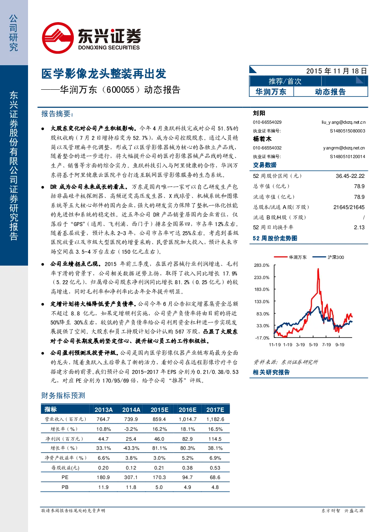Click the 2014A PE value 307.1

[x=131, y=477]
